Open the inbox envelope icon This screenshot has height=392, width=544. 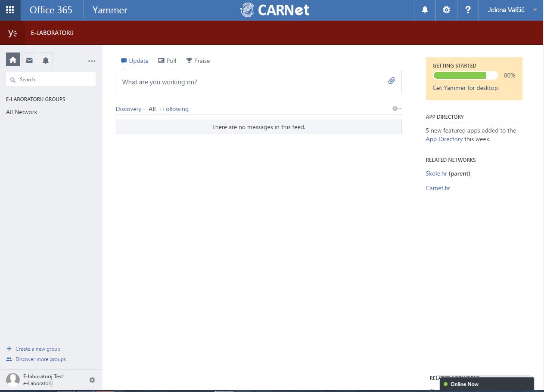tap(29, 60)
